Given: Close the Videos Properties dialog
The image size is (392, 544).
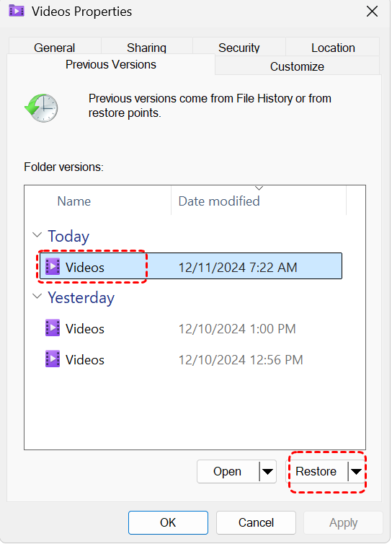Looking at the screenshot, I should pos(372,12).
